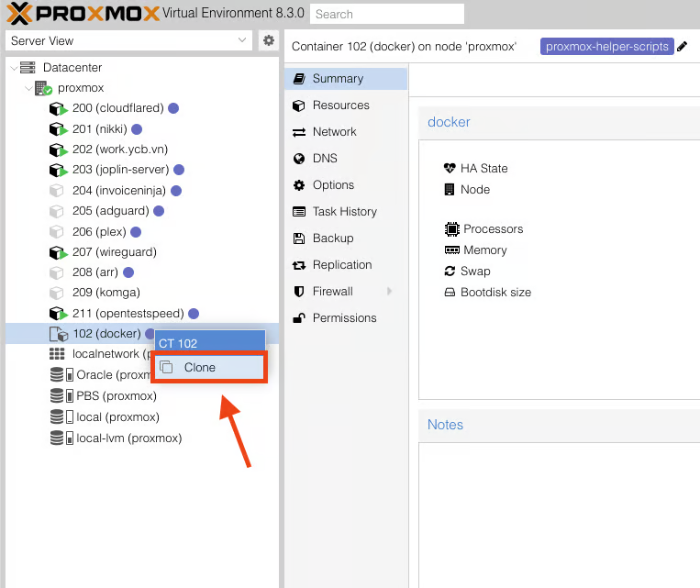Open the Backup tab
Viewport: 700px width, 588px height.
click(346, 239)
